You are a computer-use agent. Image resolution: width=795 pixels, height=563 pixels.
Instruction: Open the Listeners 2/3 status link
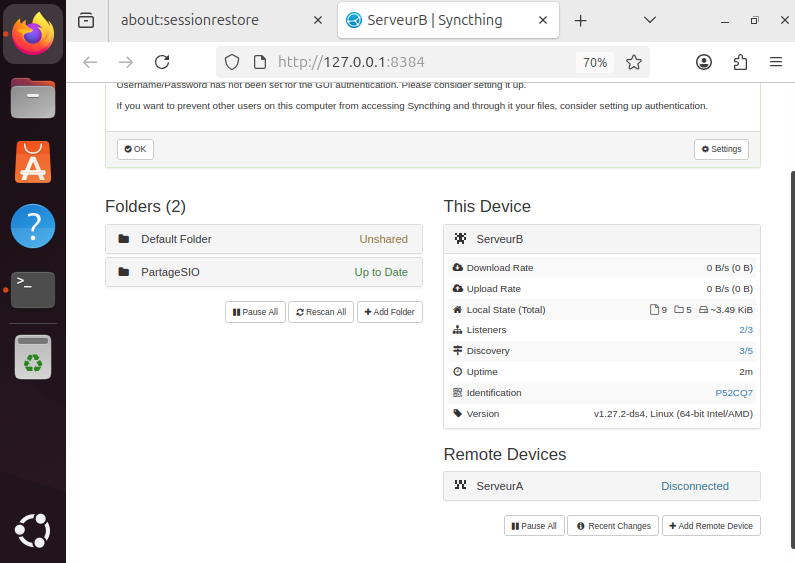745,330
